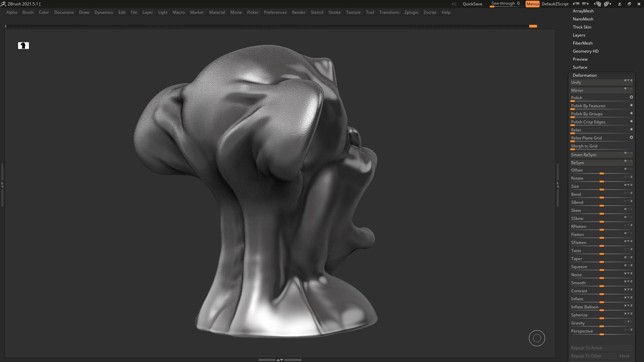Toggle the Relax mode dot
Viewport: 644px width, 362px height.
click(631, 129)
